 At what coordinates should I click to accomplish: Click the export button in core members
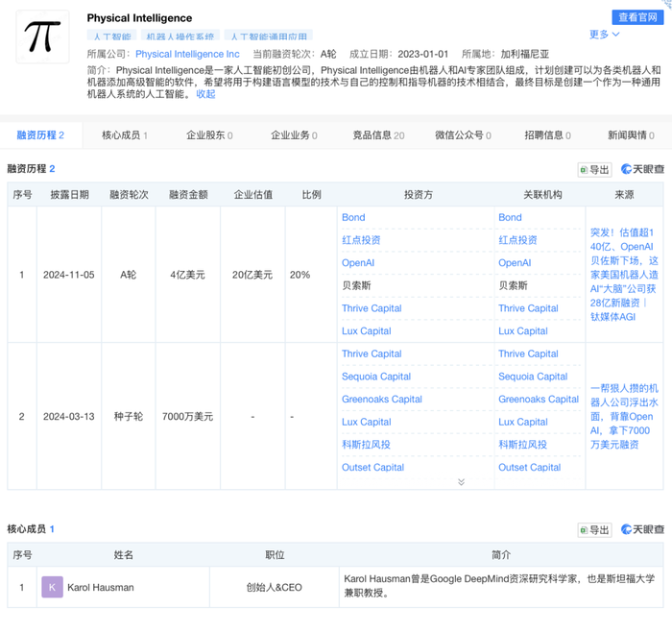(594, 530)
